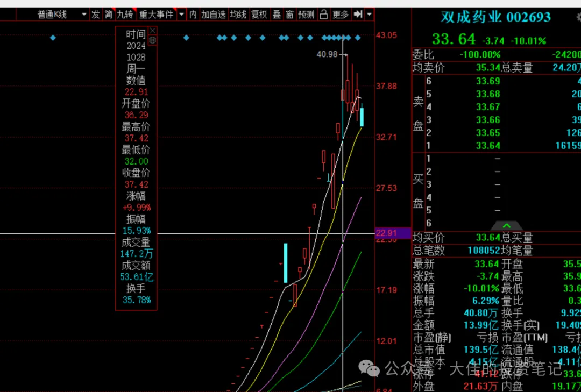Expand the order book with the green chevron
This screenshot has width=581, height=392.
point(506,226)
